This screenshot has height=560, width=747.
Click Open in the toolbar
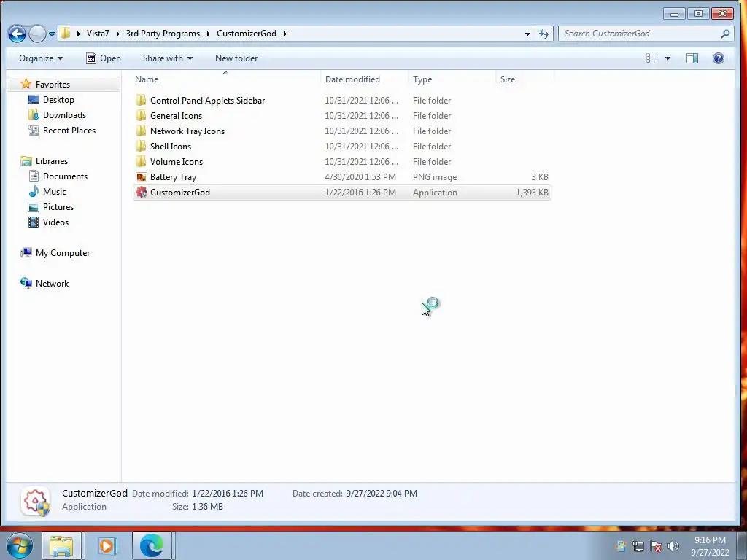pyautogui.click(x=104, y=58)
